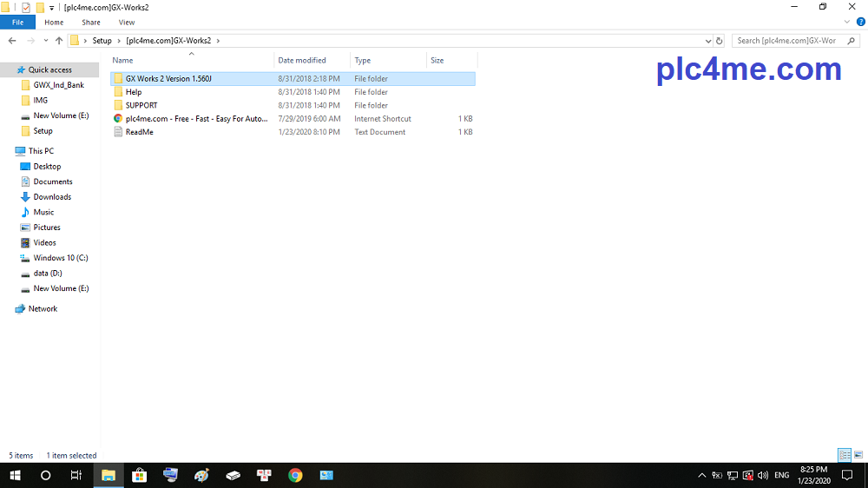
Task: Open the volume speaker tray icon
Action: pyautogui.click(x=763, y=475)
